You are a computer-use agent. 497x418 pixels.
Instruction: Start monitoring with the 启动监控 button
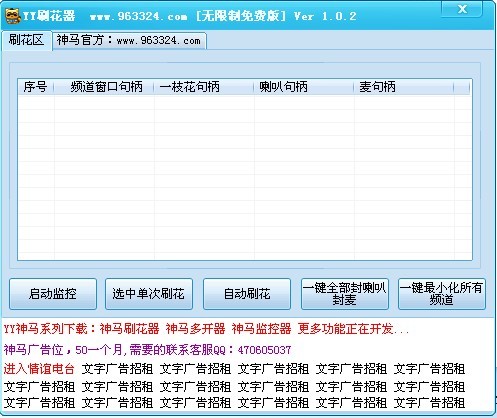(53, 294)
